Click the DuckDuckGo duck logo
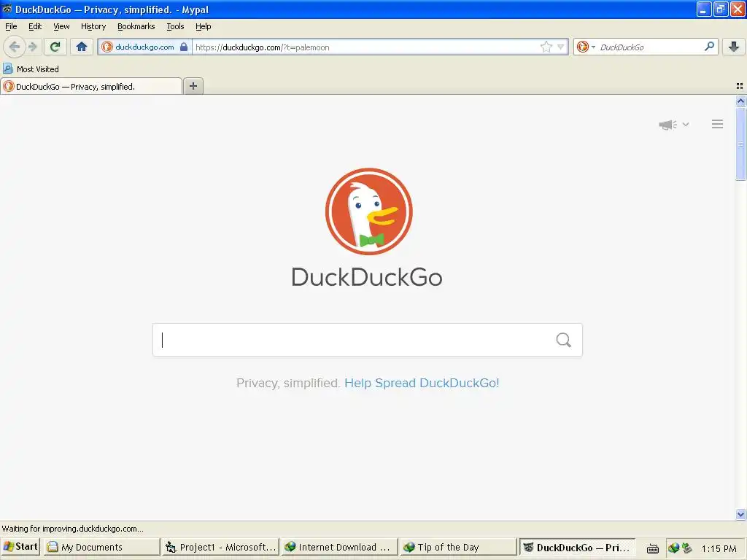Screen dimensions: 747x560 point(368,211)
